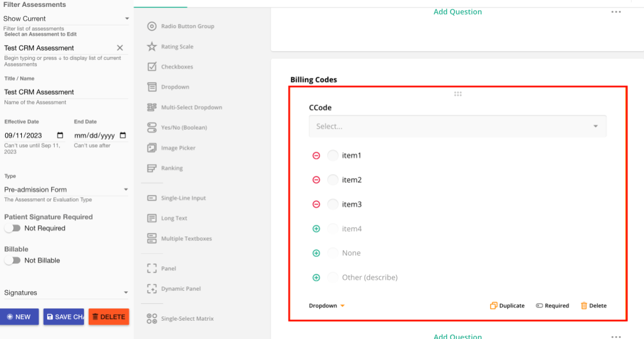Viewport: 644px width, 339px height.
Task: Open the CCode Select... dropdown
Action: (x=457, y=126)
